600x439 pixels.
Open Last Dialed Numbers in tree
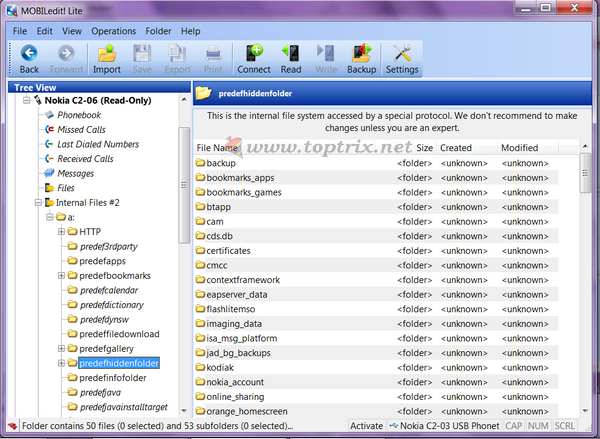click(x=98, y=144)
